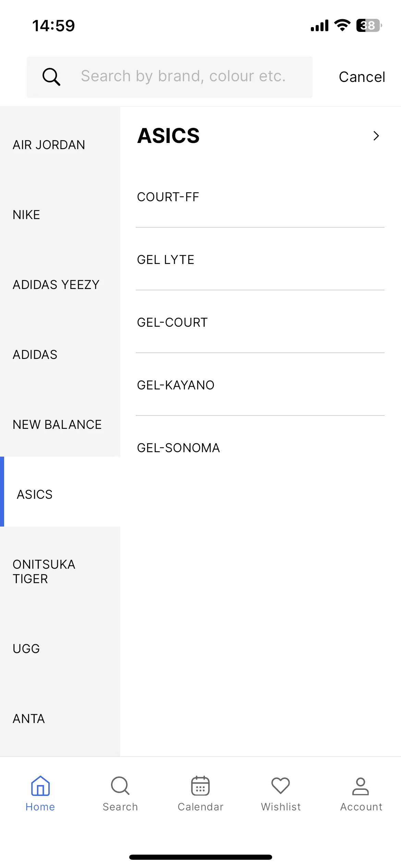Viewport: 401px width, 868px height.
Task: Expand ASICS brand with chevron arrow
Action: (376, 136)
